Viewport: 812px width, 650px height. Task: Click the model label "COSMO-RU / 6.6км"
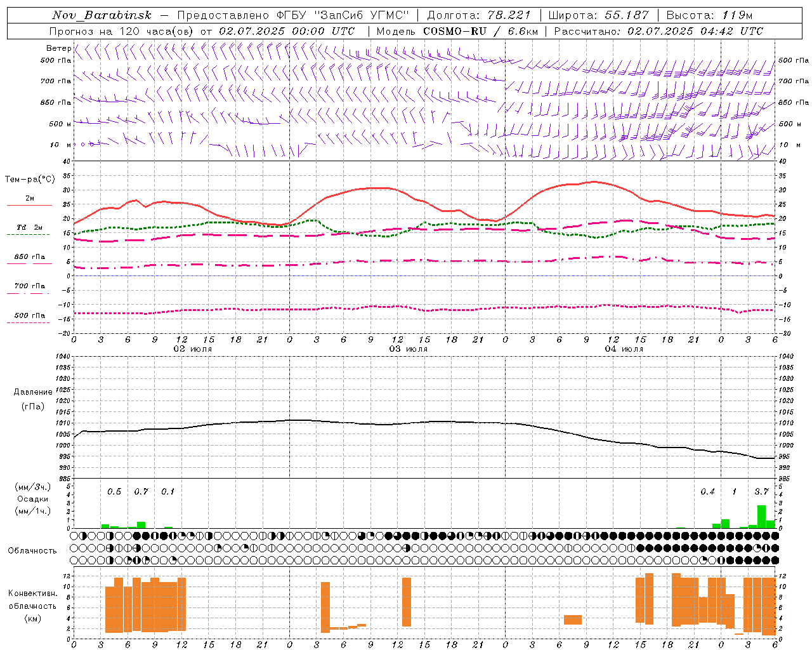(x=480, y=31)
